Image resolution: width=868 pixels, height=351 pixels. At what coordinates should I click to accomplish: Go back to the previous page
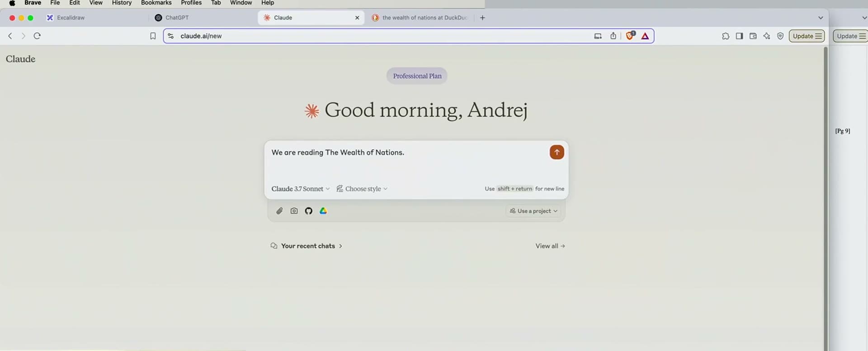(x=10, y=36)
